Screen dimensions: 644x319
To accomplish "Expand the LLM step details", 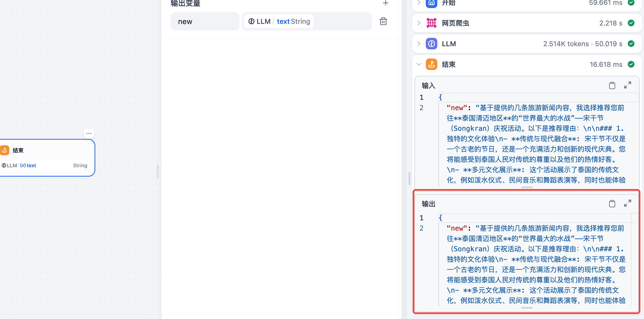I will point(419,44).
